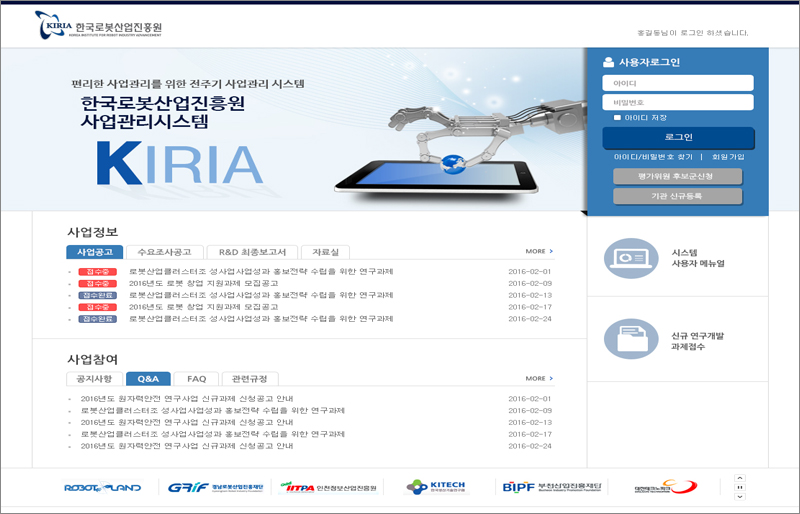
Task: Open the ROBOT LAND partner logo
Action: click(103, 487)
